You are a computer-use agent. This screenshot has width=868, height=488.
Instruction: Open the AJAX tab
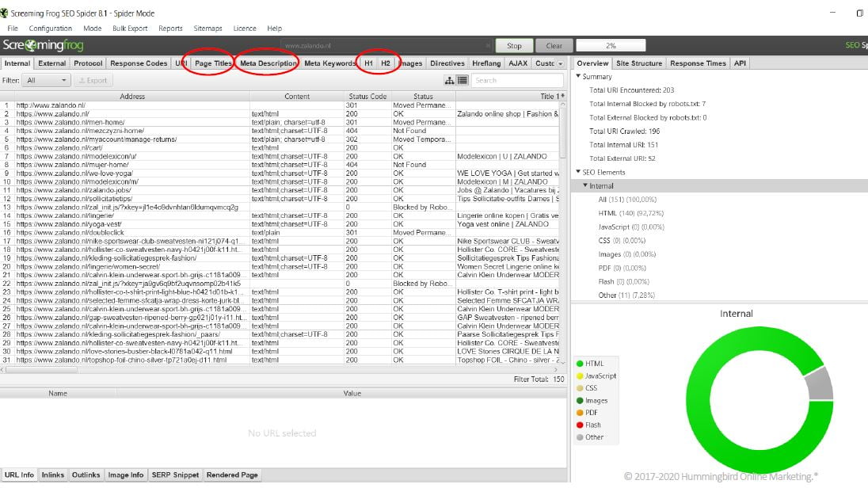518,63
